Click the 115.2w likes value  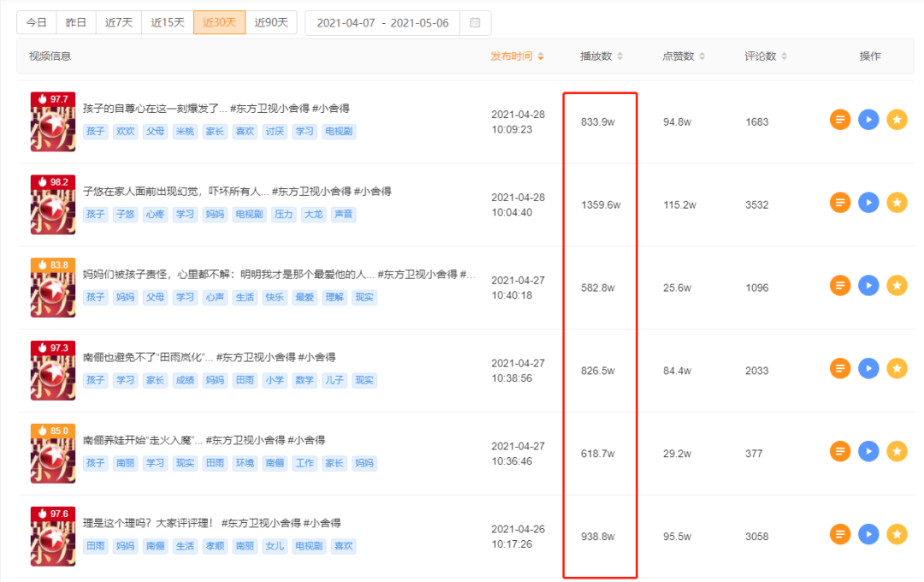pos(679,205)
